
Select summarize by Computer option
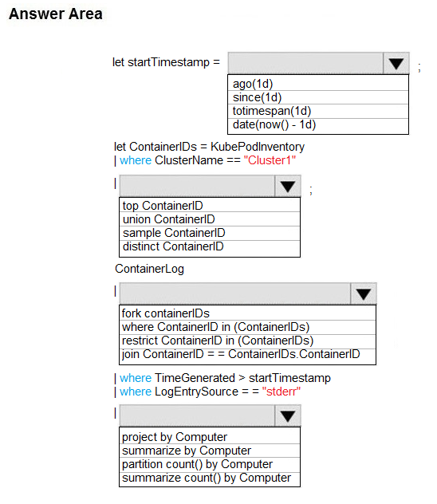tap(210, 451)
